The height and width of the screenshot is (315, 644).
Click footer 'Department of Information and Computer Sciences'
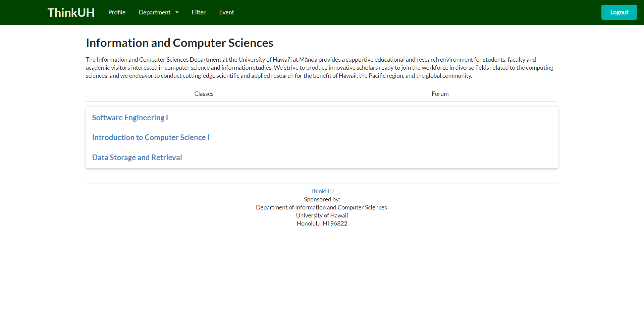pos(321,207)
